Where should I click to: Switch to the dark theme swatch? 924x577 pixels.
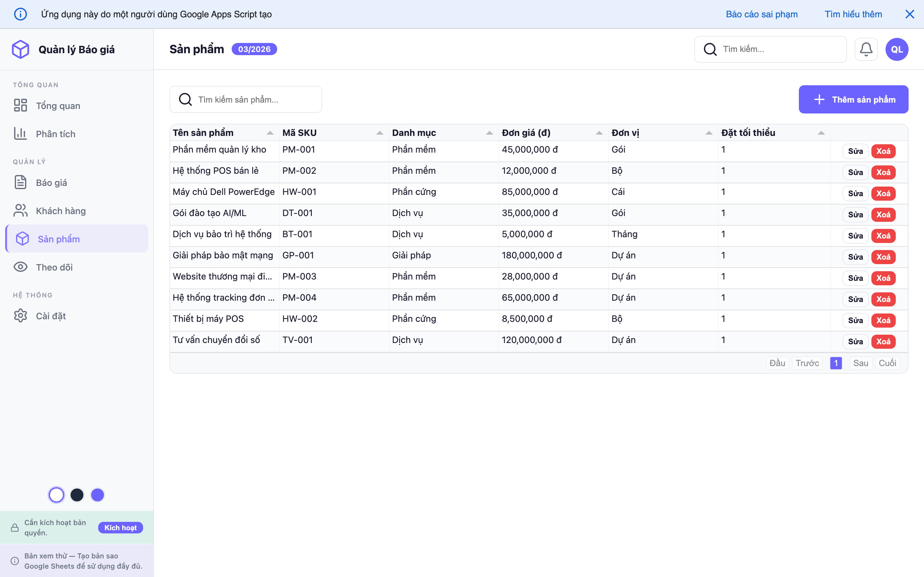coord(77,495)
